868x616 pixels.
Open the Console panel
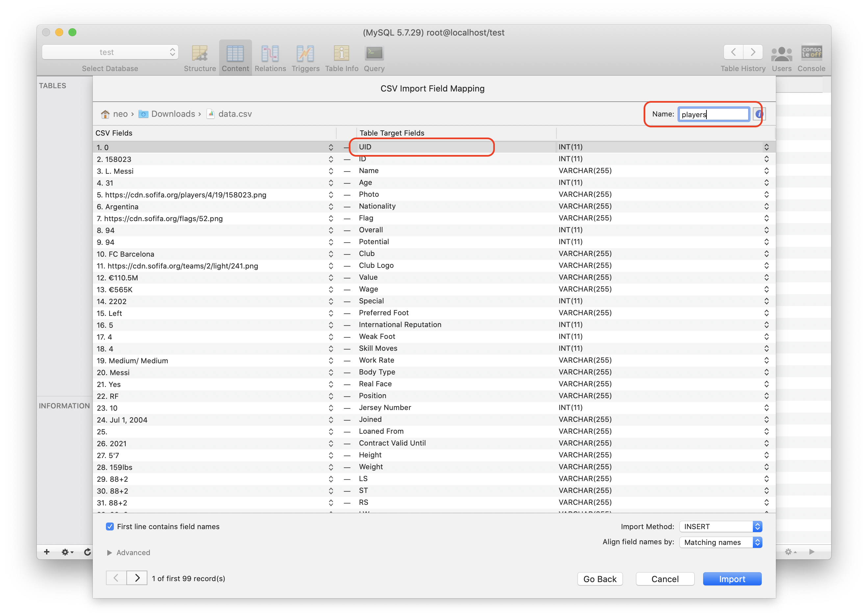[x=811, y=57]
